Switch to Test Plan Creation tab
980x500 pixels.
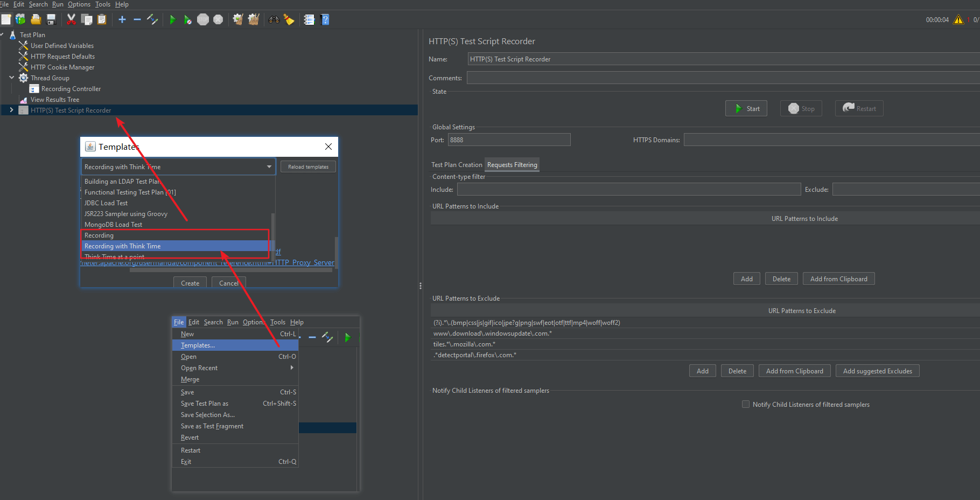(457, 165)
